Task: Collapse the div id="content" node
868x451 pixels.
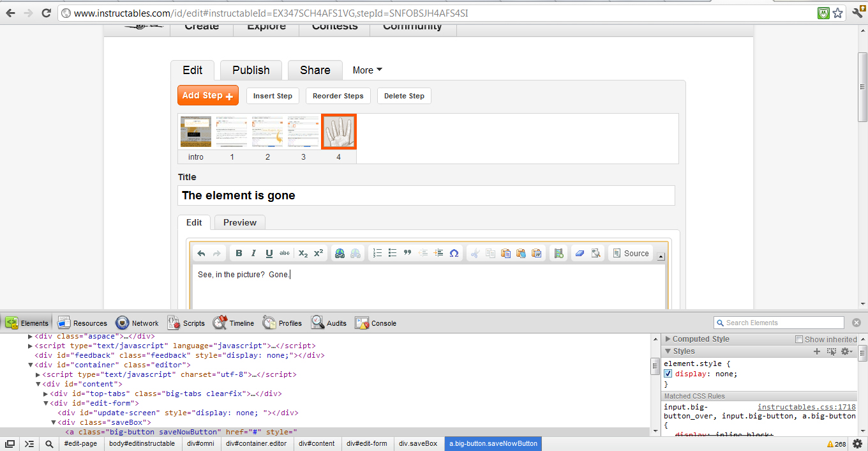Action: tap(38, 384)
